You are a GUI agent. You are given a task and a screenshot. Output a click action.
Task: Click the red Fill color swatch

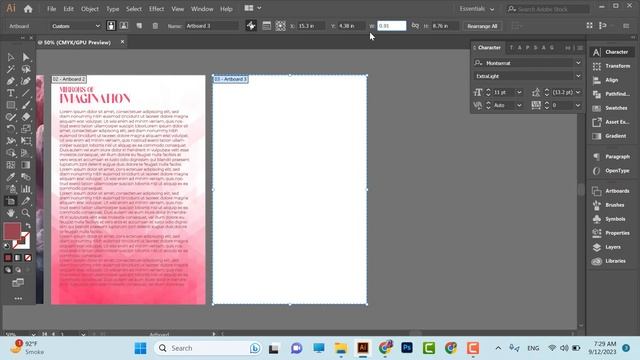(12, 231)
